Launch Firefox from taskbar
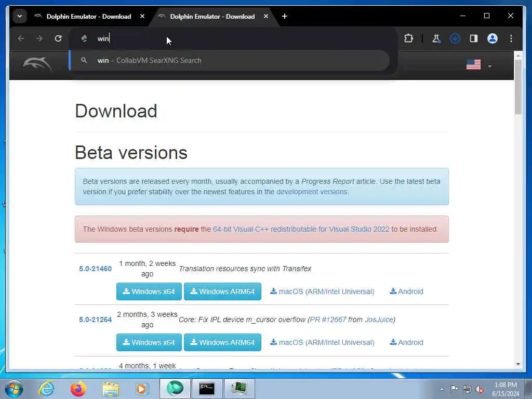The height and width of the screenshot is (399, 532). pos(78,389)
